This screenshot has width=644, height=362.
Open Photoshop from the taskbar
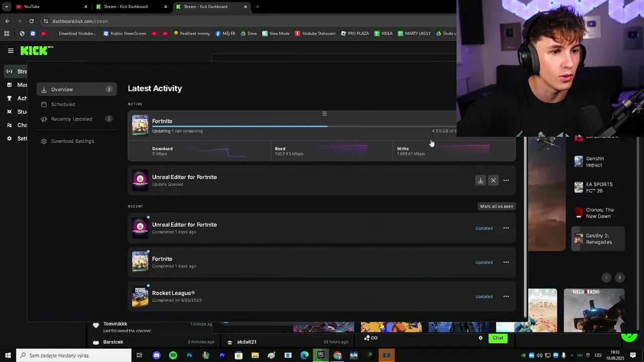[189, 355]
